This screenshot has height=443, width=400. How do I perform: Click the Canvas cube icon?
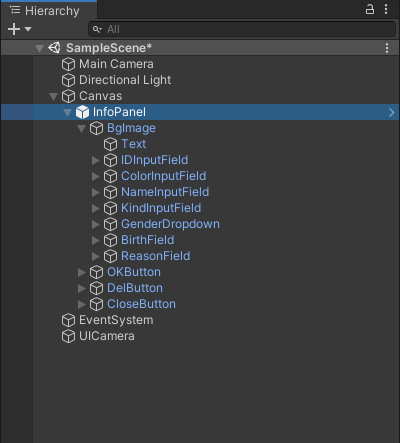click(68, 96)
